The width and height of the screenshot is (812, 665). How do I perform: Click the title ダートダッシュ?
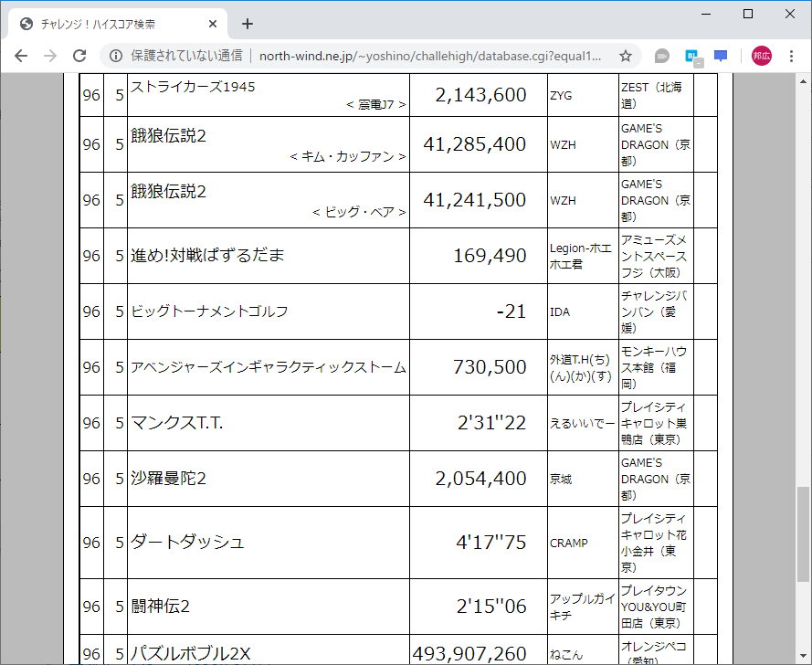pos(187,543)
